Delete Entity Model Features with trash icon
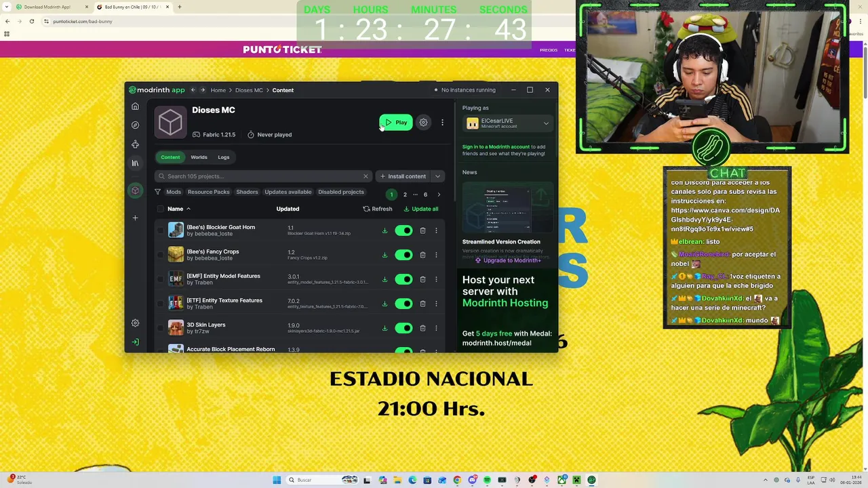Screen dimensions: 868x488 click(422, 279)
